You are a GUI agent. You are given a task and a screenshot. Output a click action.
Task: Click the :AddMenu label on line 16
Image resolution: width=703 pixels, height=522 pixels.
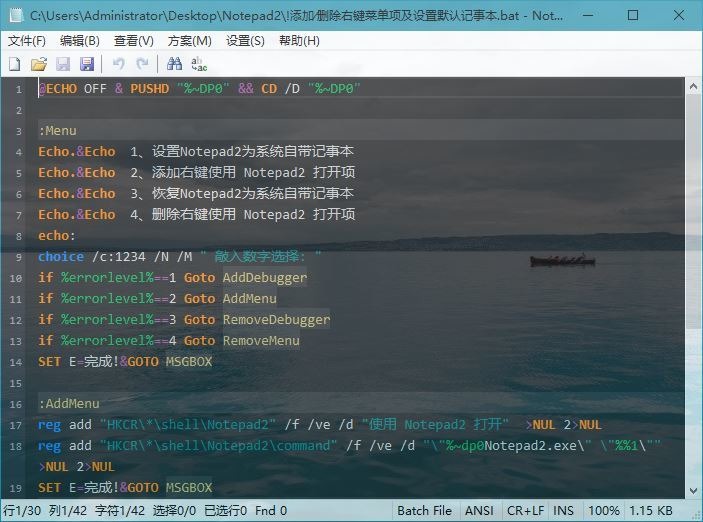pyautogui.click(x=69, y=404)
